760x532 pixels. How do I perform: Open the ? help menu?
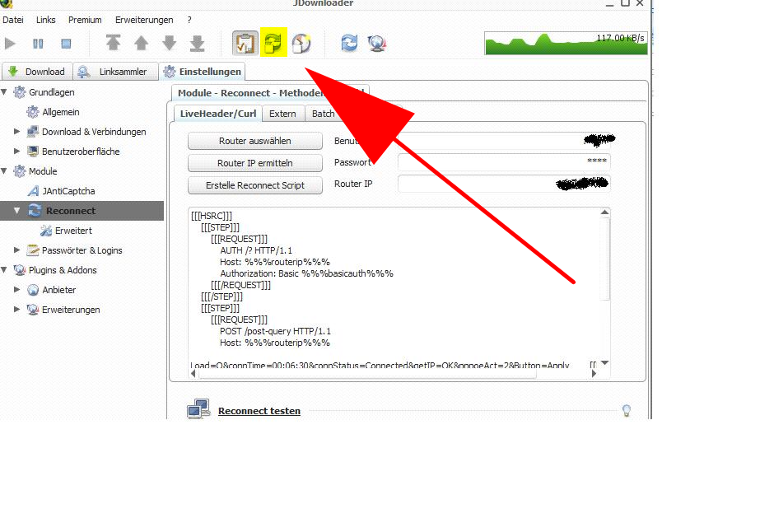[189, 20]
